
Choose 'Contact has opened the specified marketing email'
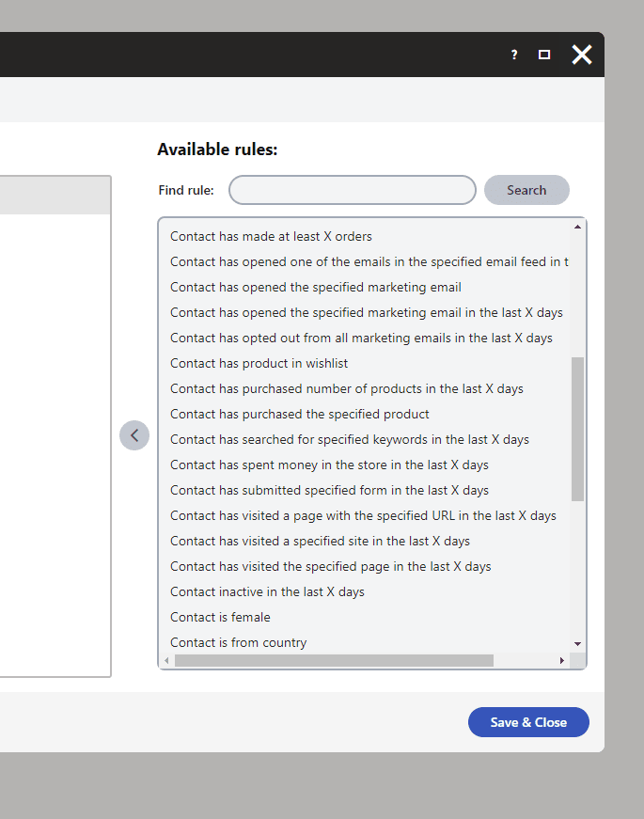[316, 288]
